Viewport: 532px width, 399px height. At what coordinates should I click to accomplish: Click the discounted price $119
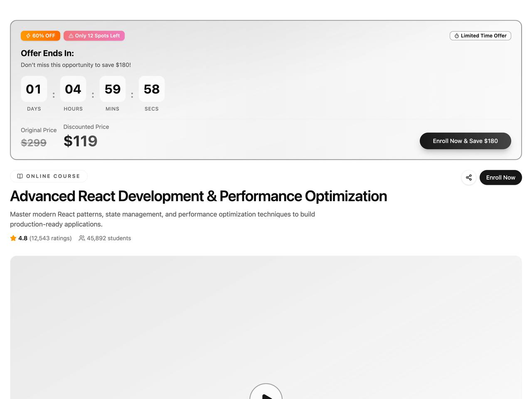click(x=80, y=141)
